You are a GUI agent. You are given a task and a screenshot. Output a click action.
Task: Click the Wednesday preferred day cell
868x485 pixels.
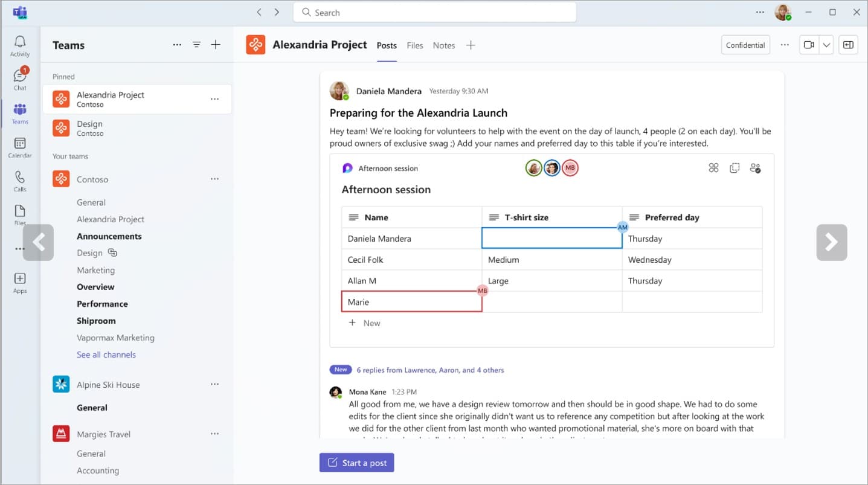click(x=692, y=260)
